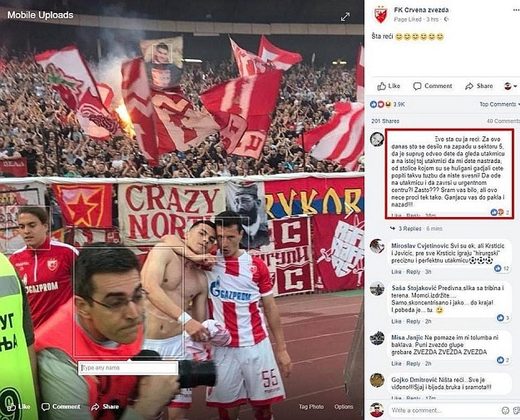
Task: Click the FK Crvena zvezda page logo
Action: 381,14
